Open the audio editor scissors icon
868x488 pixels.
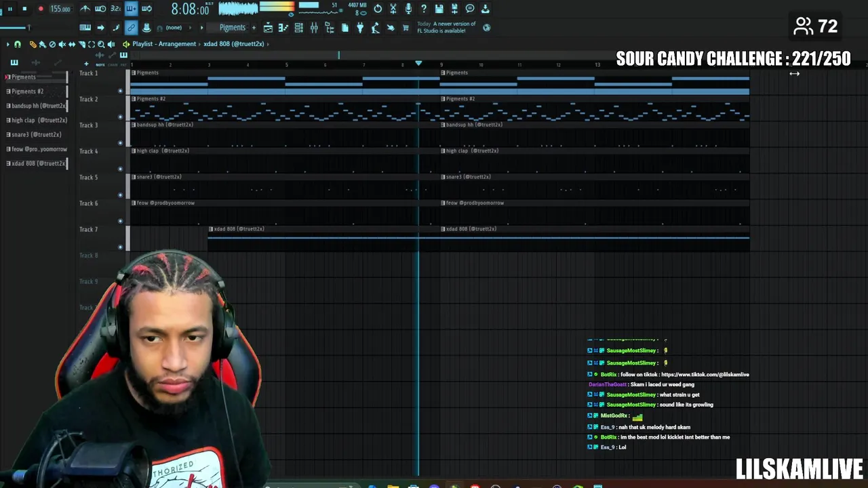pos(393,9)
